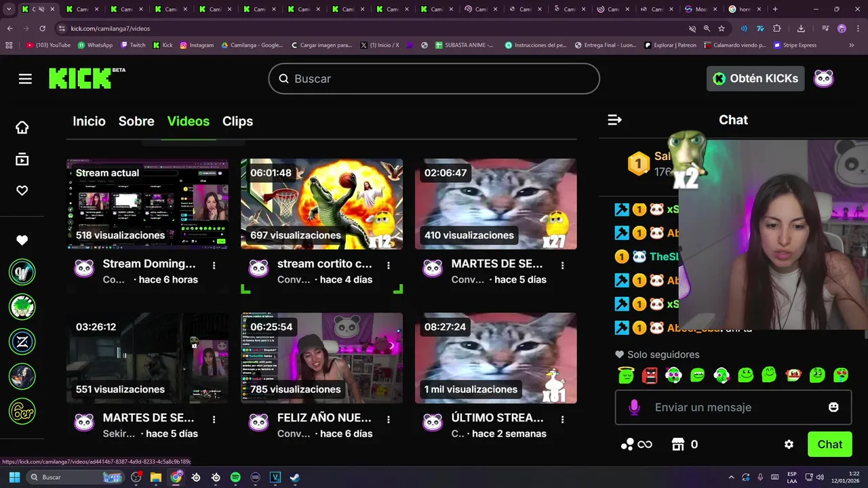
Task: Click the Windows taskbar Buscar search box
Action: tap(75, 477)
